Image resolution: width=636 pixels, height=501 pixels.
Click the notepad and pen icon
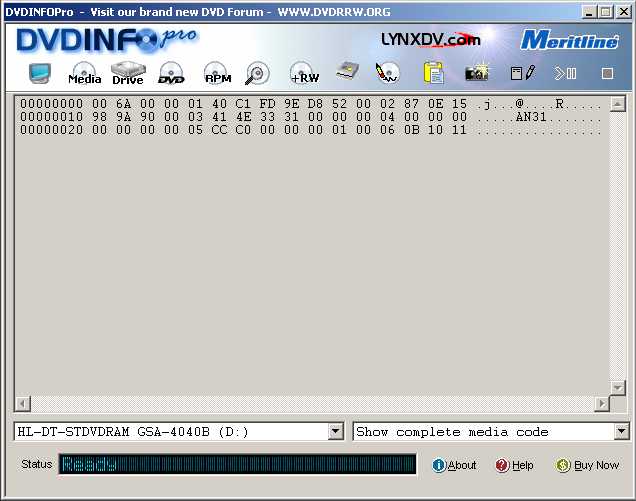pos(523,73)
